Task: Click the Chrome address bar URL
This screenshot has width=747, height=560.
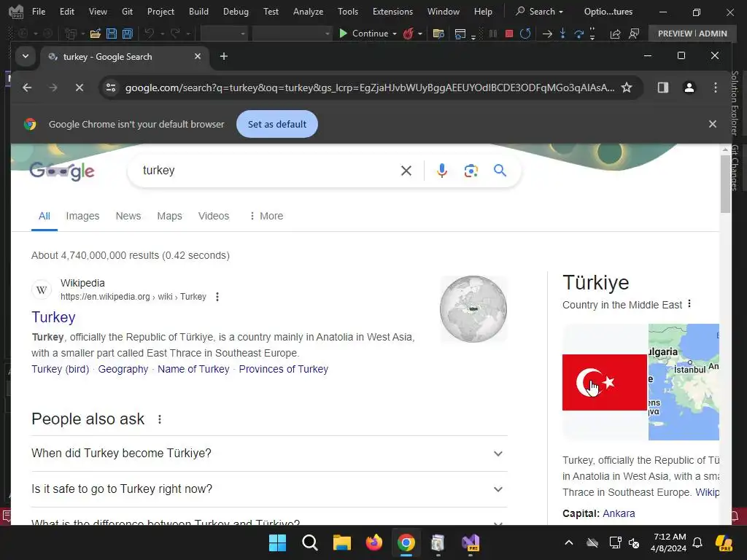Action: [369, 87]
